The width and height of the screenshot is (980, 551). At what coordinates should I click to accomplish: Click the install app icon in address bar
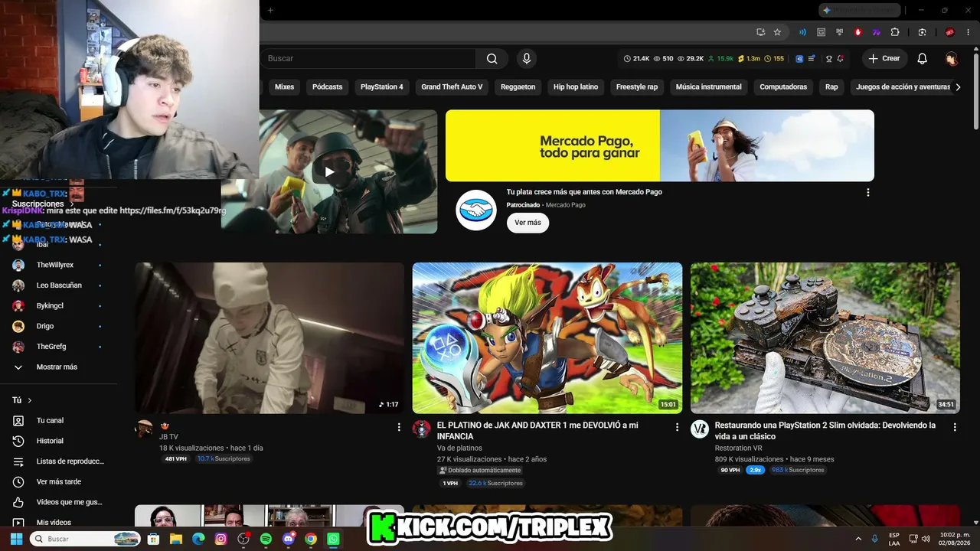[760, 32]
